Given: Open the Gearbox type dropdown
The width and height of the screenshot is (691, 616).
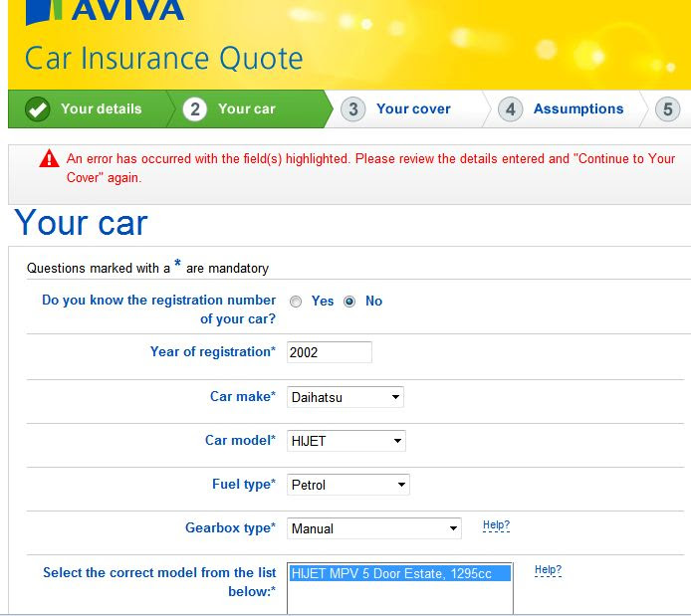Looking at the screenshot, I should point(373,528).
